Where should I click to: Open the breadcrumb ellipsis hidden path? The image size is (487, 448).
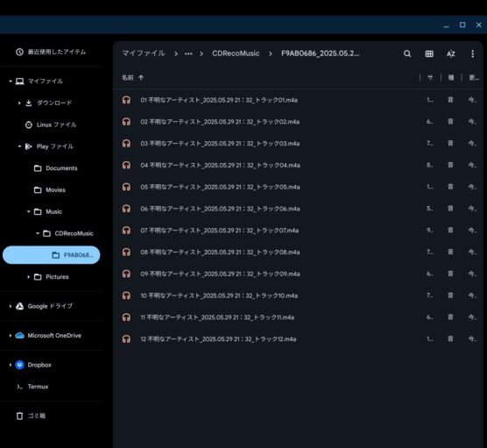tap(188, 53)
